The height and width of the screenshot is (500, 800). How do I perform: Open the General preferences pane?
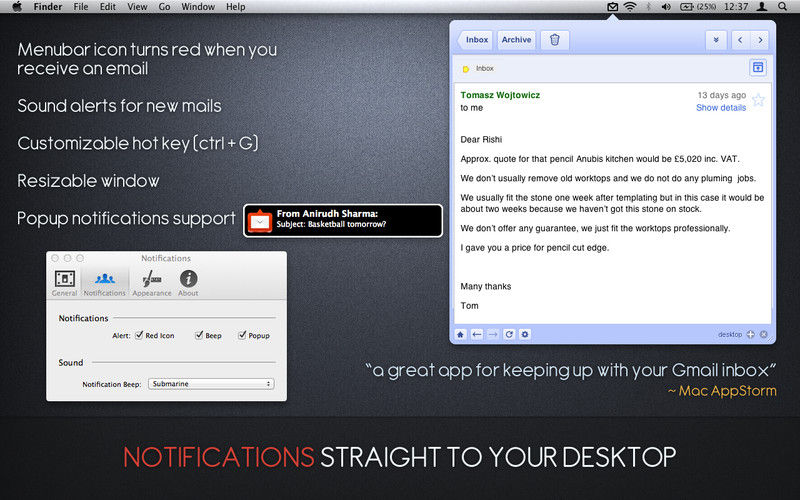tap(64, 283)
